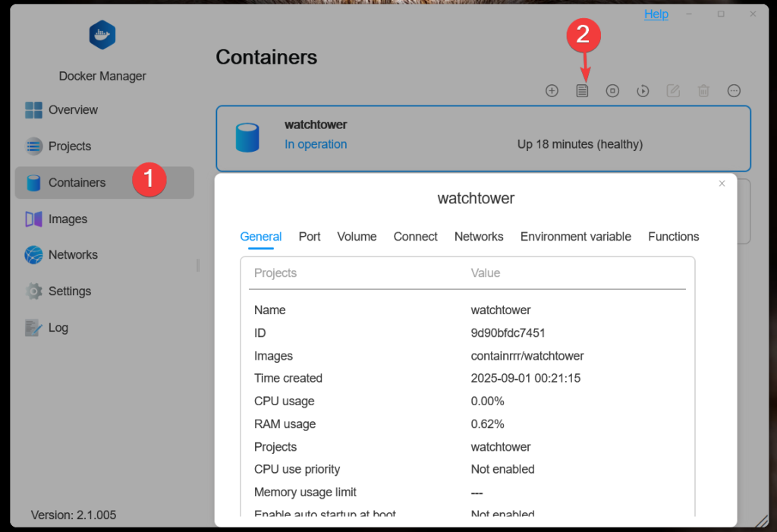Select the Functions tab
This screenshot has width=777, height=532.
(673, 237)
